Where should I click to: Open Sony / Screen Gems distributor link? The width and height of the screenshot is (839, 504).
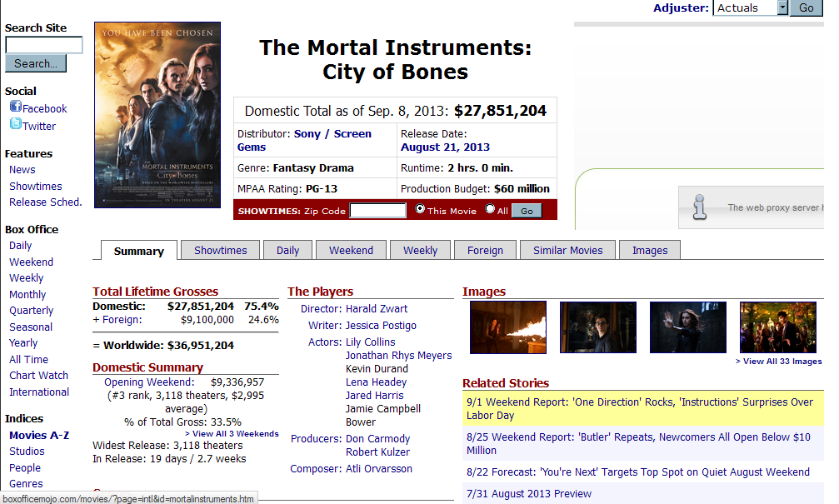click(304, 140)
